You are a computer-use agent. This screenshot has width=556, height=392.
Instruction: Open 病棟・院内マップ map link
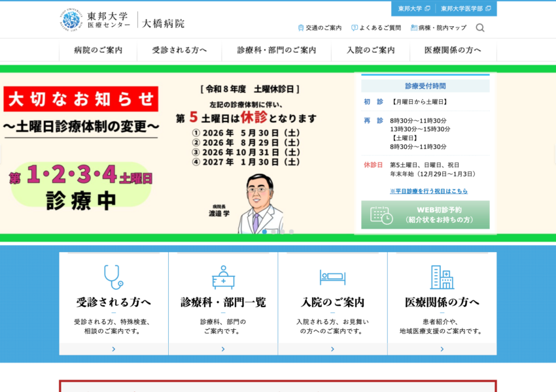pos(438,27)
